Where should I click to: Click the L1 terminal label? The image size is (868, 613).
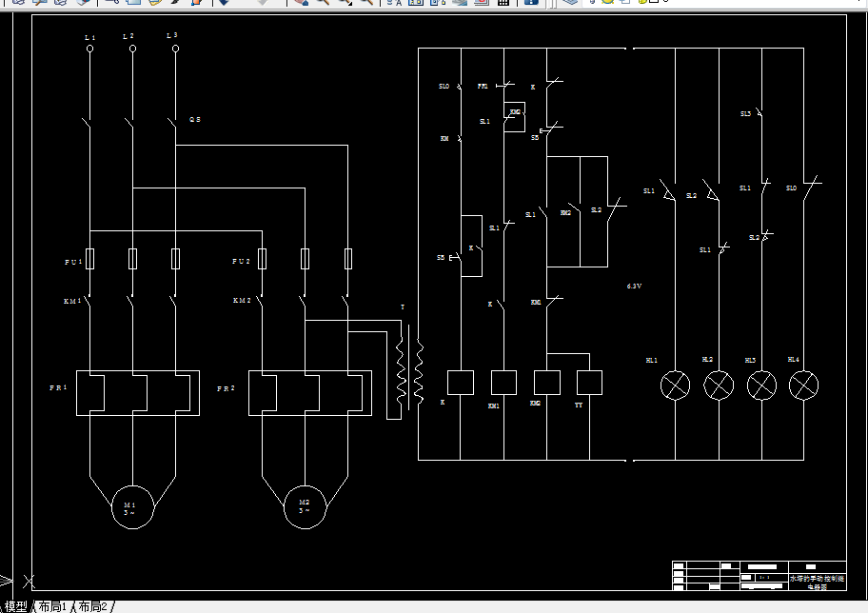click(x=89, y=38)
